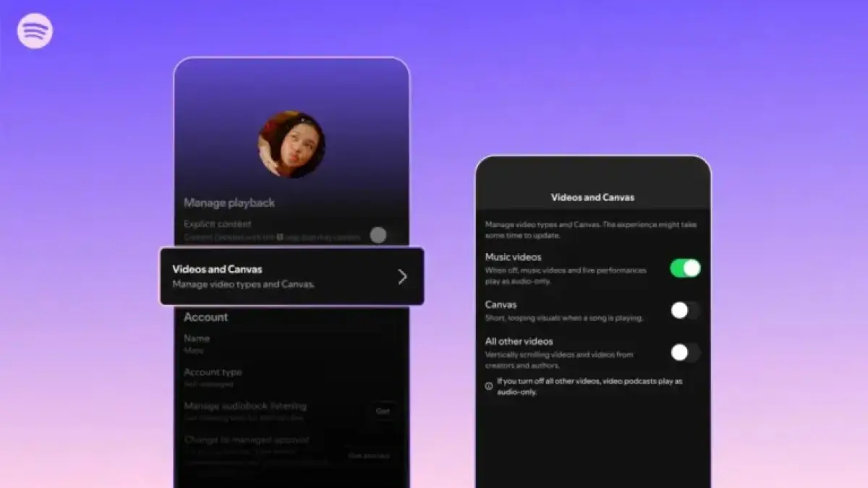Open the profile avatar picture
The width and height of the screenshot is (868, 488).
point(292,145)
